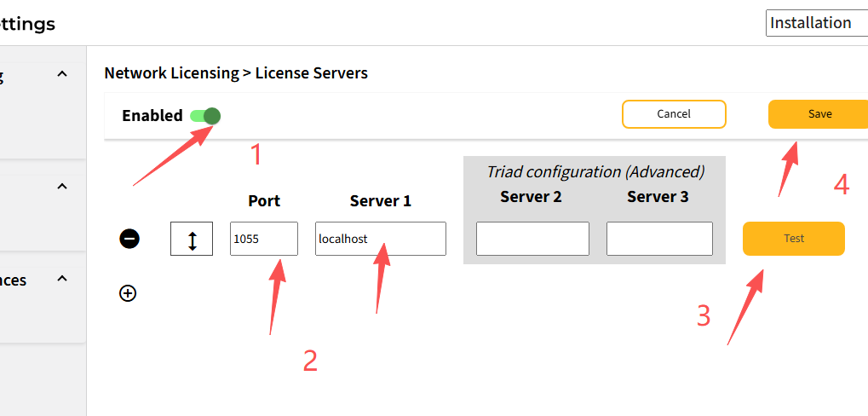868x416 pixels.
Task: Collapse the topmost sidebar section chevron
Action: pyautogui.click(x=61, y=74)
